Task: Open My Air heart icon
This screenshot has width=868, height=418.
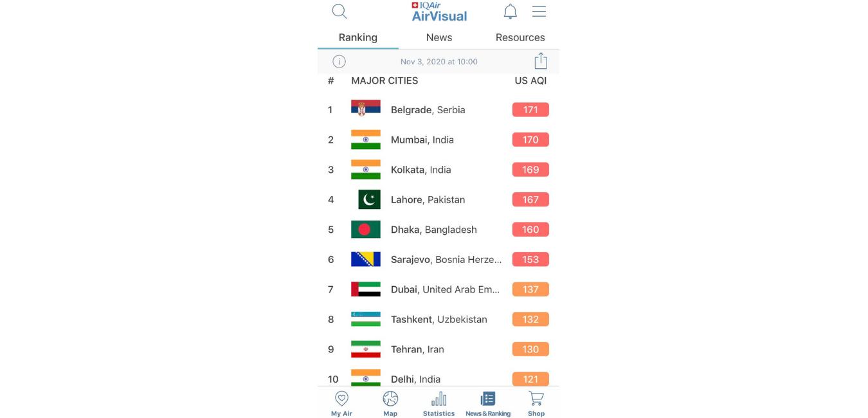Action: (341, 403)
